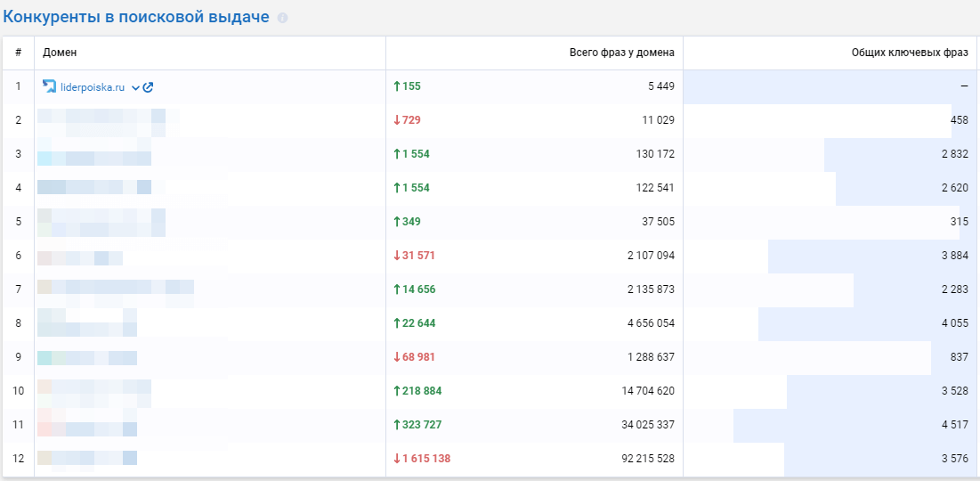Click common phrases value 3 576
This screenshot has height=481, width=980.
pyautogui.click(x=955, y=458)
